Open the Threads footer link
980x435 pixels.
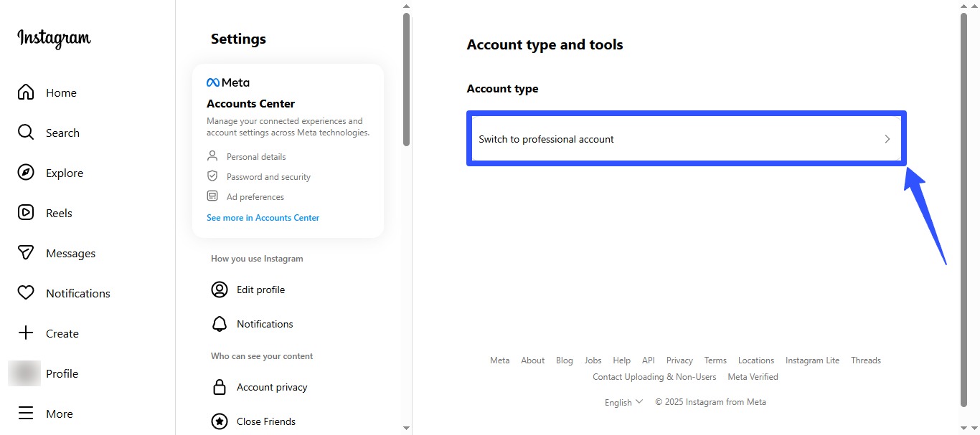[865, 360]
